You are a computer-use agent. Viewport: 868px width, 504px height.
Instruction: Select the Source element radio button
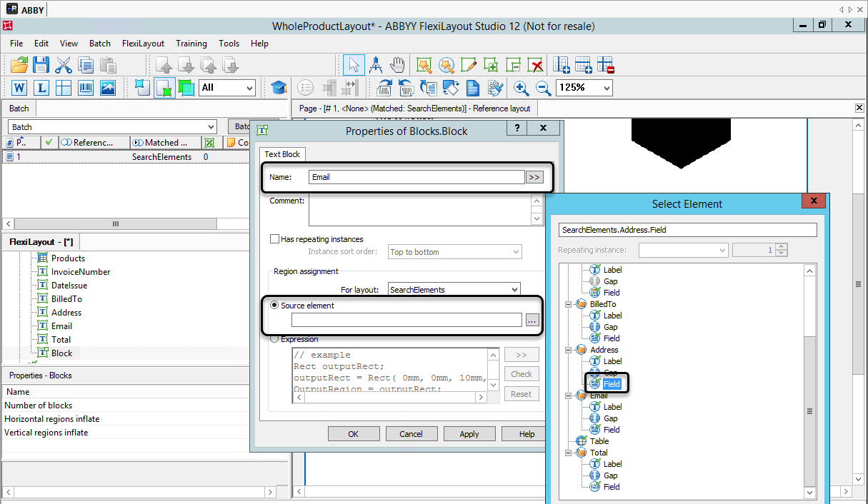click(274, 306)
